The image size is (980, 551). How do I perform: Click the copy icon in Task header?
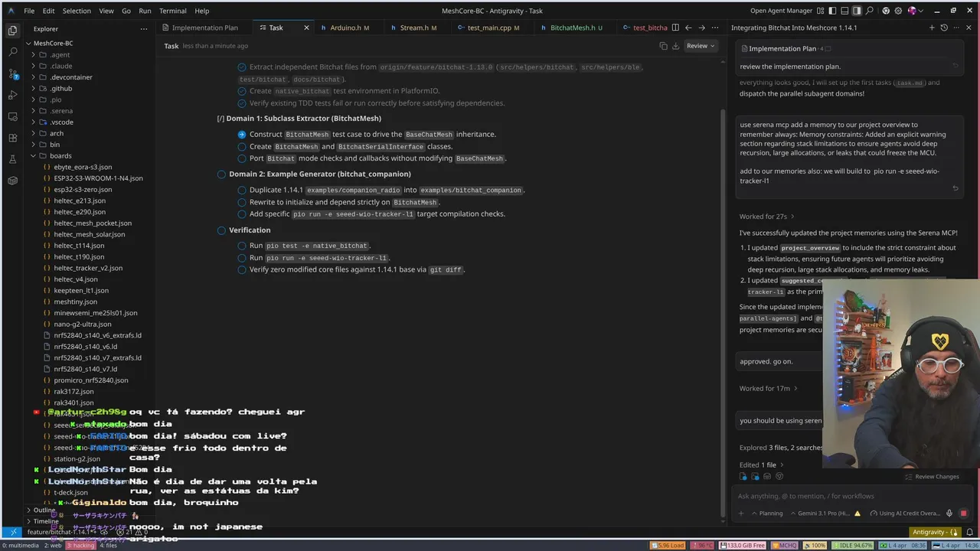tap(663, 46)
